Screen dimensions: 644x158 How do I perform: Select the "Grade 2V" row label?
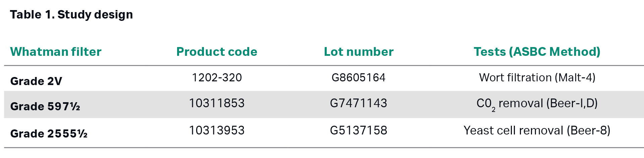coord(36,81)
